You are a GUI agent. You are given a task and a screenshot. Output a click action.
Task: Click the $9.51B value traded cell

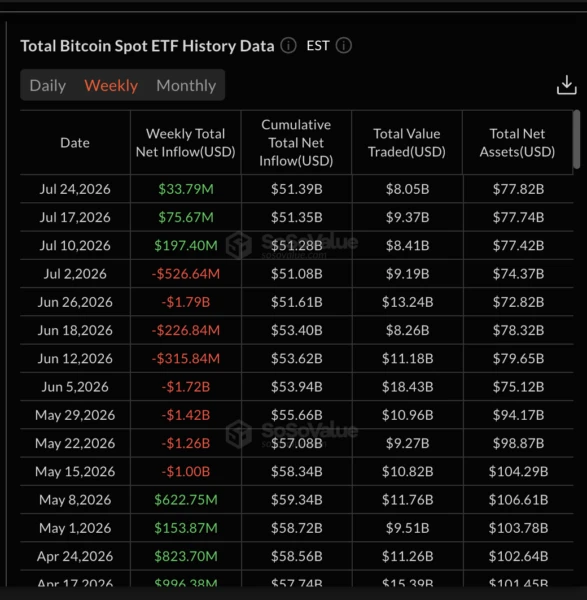(x=408, y=528)
